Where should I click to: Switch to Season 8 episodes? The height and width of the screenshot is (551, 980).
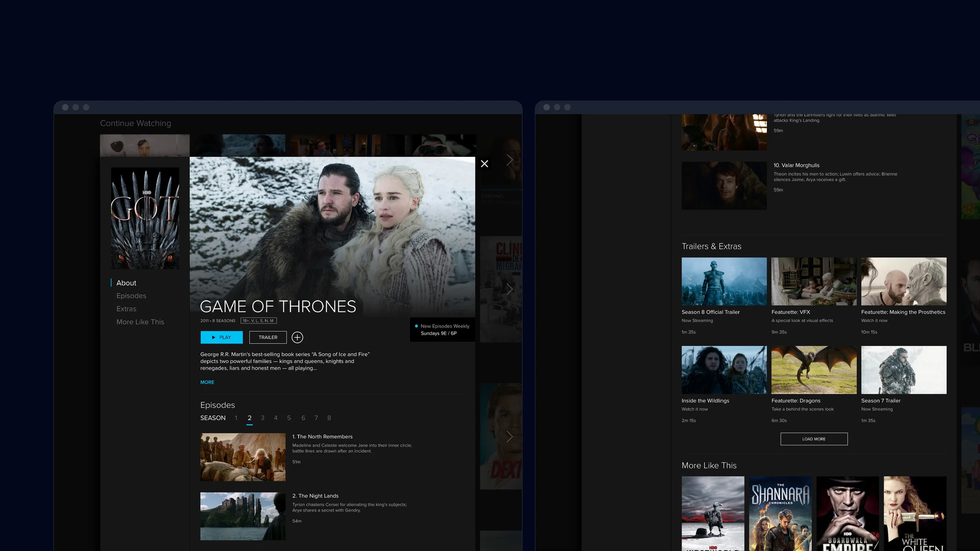click(329, 418)
